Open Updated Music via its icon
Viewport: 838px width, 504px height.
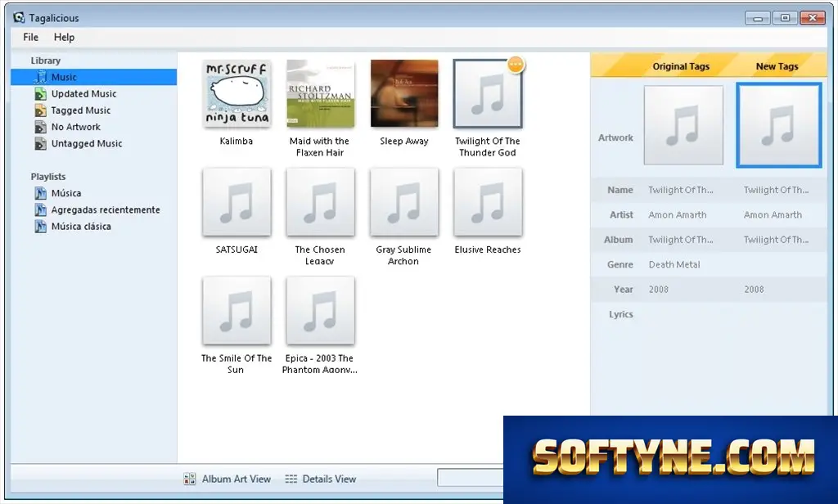(x=41, y=93)
